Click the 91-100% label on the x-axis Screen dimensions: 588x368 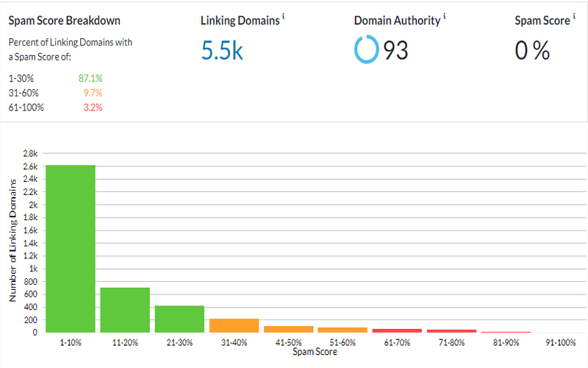tap(559, 343)
